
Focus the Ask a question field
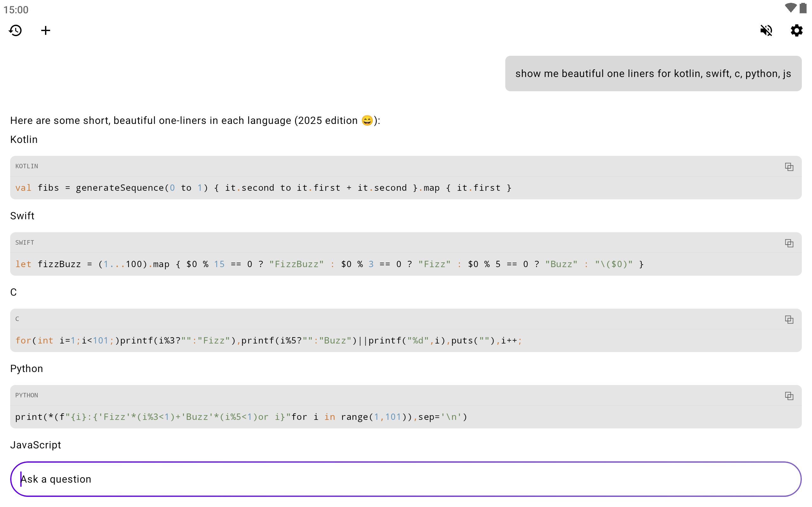[x=406, y=479]
